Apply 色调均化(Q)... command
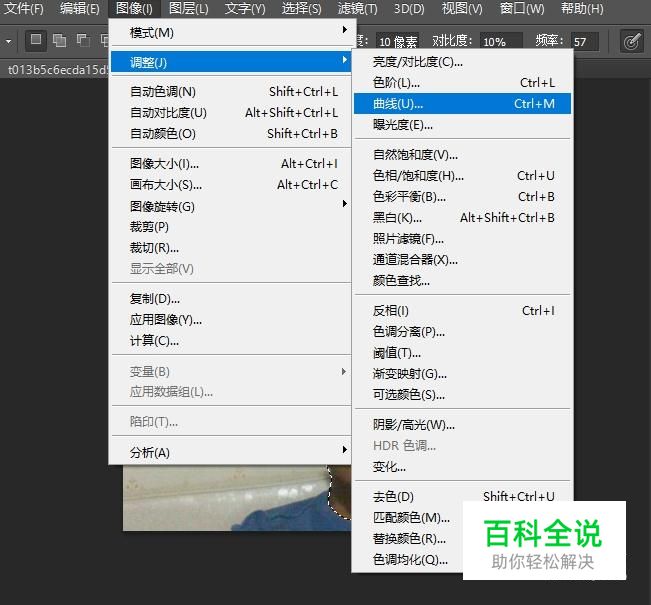This screenshot has height=605, width=651. (410, 560)
